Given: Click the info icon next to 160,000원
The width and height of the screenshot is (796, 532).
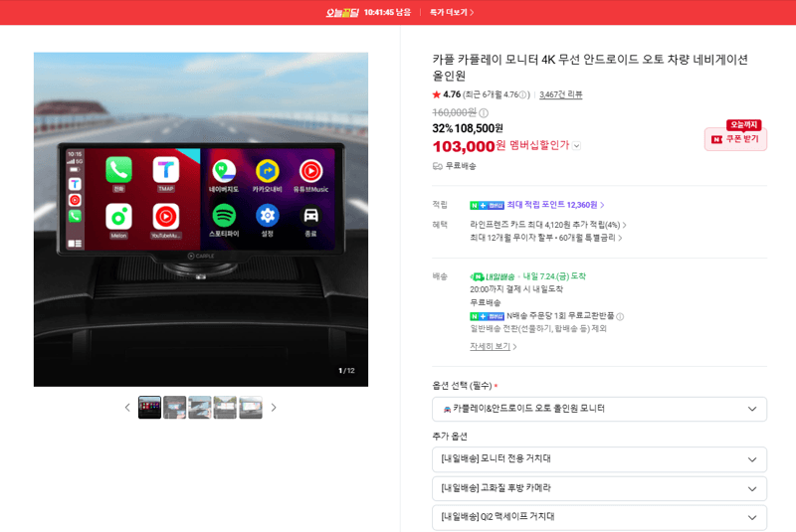Looking at the screenshot, I should coord(484,112).
